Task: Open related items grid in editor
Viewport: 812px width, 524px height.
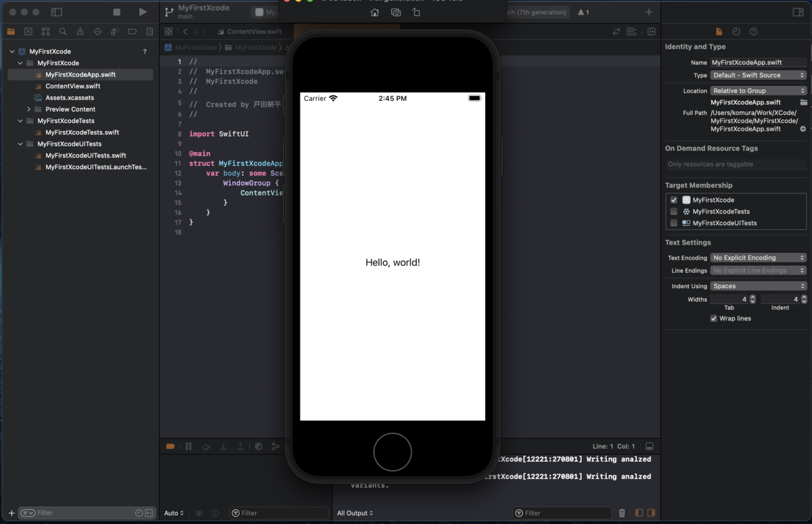Action: click(168, 31)
